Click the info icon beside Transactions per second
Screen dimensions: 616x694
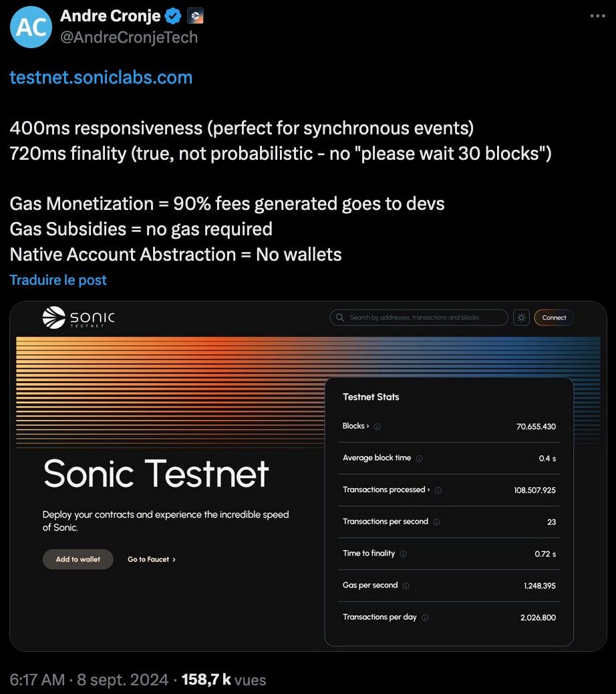436,522
